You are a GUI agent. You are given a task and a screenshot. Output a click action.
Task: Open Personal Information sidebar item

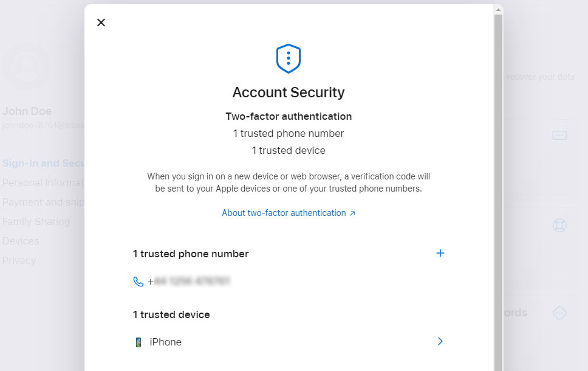tap(44, 183)
